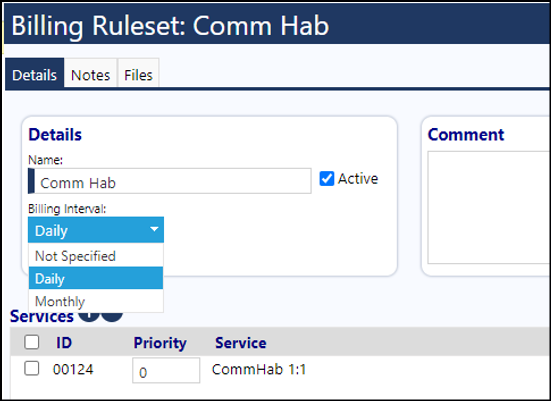Open the CommHab 1:1 service entry
Viewport: 551px width, 401px height.
tap(259, 369)
